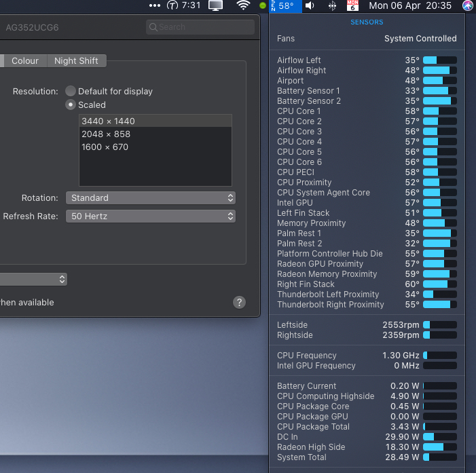
Task: Switch to the Colour tab
Action: coord(25,60)
